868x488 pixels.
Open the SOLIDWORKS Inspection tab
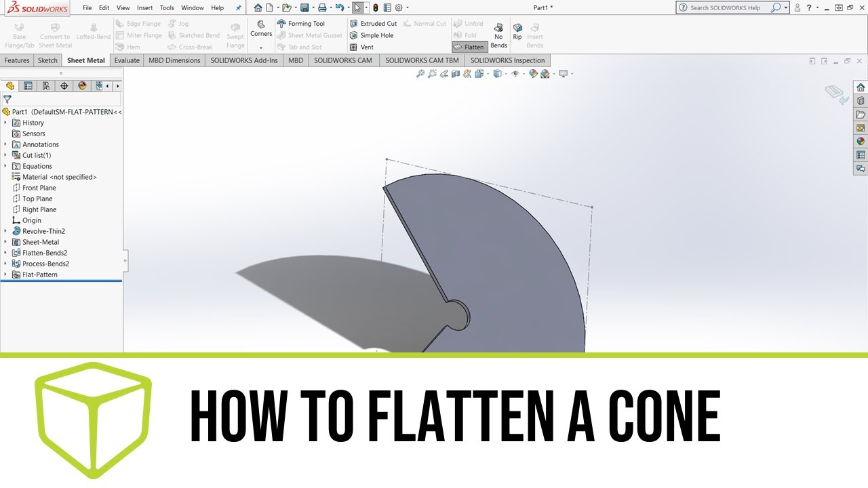(x=507, y=60)
